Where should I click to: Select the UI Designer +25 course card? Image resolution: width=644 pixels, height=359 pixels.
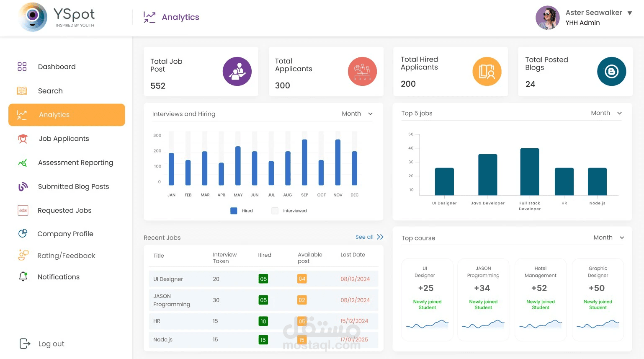pyautogui.click(x=427, y=300)
